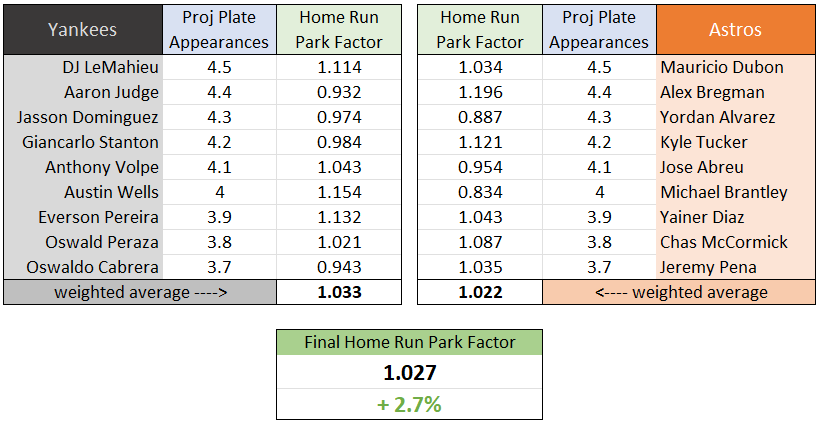
Task: Select the Astros Home Run Park Factor header
Action: (x=480, y=29)
